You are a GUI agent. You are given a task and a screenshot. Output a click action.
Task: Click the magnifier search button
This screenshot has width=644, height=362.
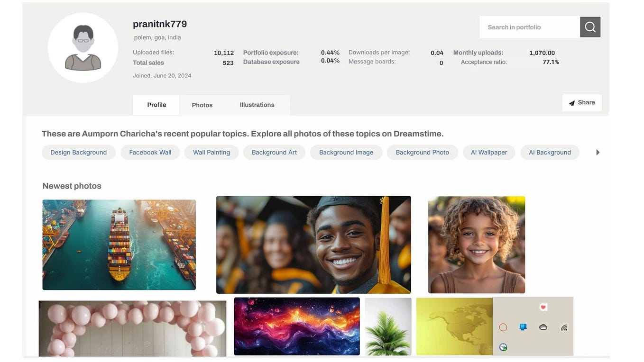(x=590, y=27)
